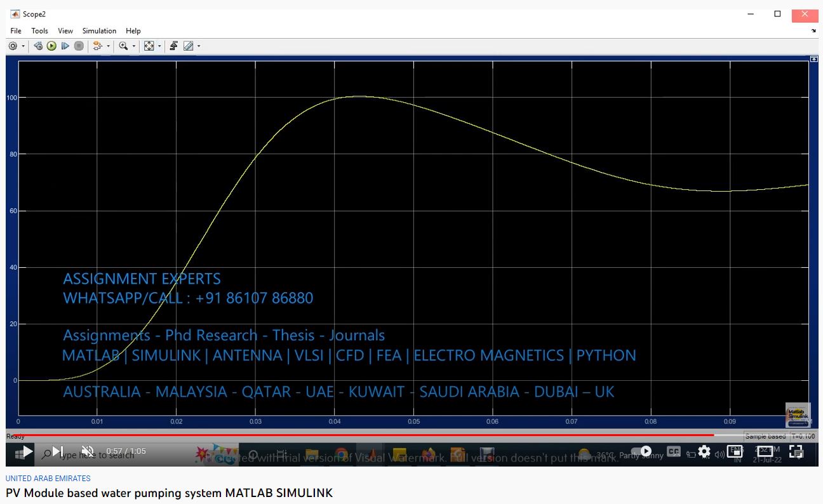Click the y-axis label 60
Screen dimensions: 823x504
13,211
